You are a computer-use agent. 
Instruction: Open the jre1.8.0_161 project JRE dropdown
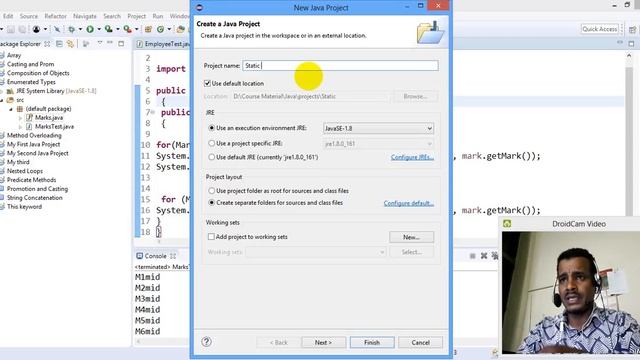pyautogui.click(x=378, y=144)
